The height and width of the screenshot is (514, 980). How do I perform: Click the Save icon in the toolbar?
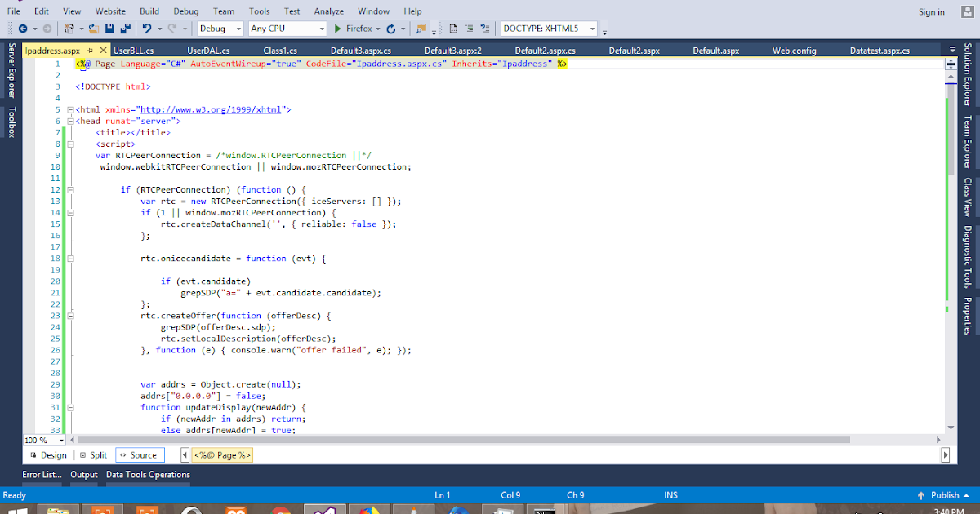(x=110, y=29)
